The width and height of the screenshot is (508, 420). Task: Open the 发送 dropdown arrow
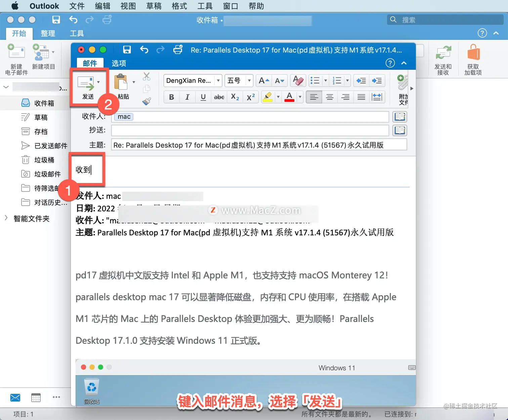pos(98,82)
